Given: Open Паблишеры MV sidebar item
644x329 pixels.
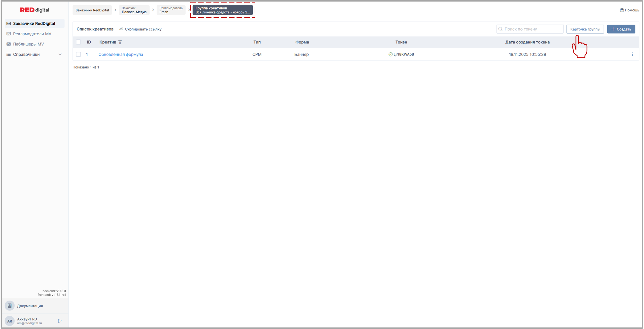Looking at the screenshot, I should 28,44.
